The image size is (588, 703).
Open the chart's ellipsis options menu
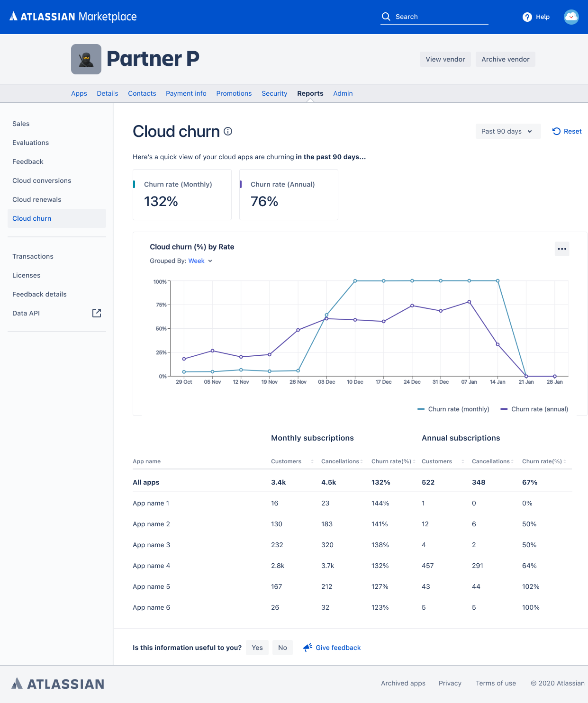(x=561, y=249)
